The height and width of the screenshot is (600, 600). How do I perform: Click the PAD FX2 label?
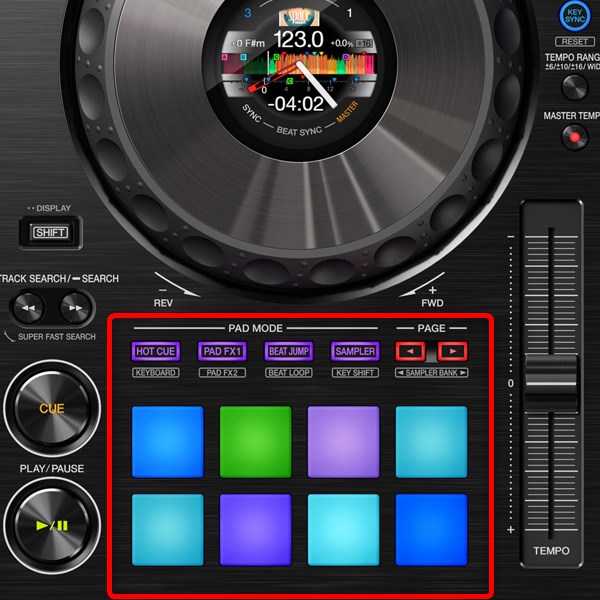point(222,372)
